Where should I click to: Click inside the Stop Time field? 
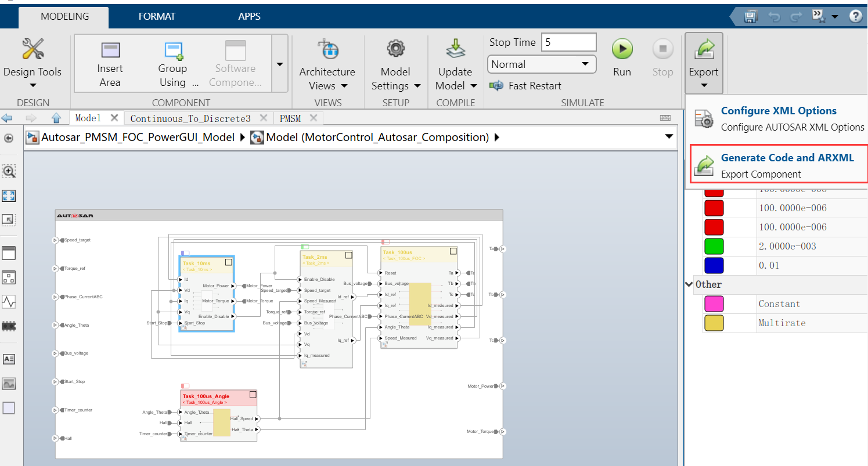(568, 42)
